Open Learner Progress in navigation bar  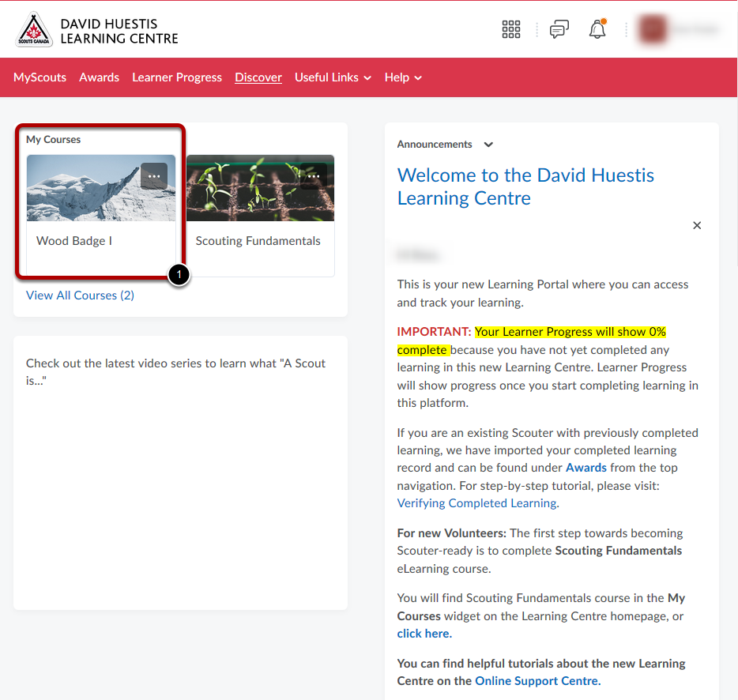(177, 77)
